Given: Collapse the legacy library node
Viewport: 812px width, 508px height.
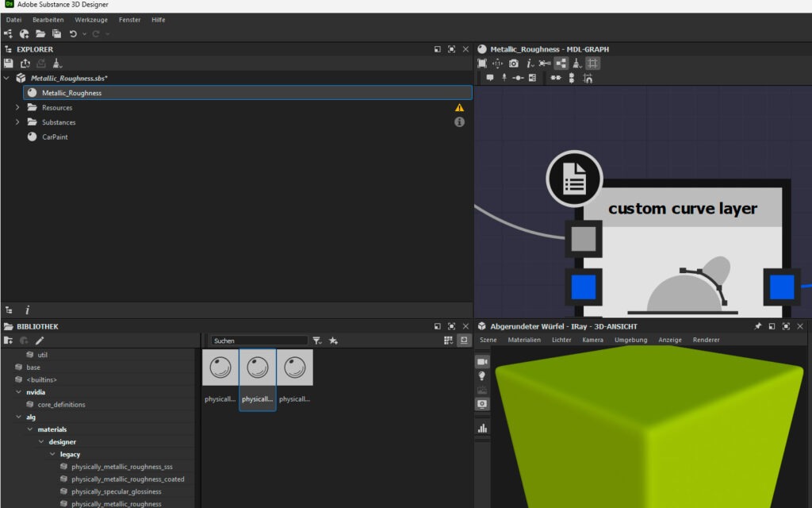Looking at the screenshot, I should (52, 454).
